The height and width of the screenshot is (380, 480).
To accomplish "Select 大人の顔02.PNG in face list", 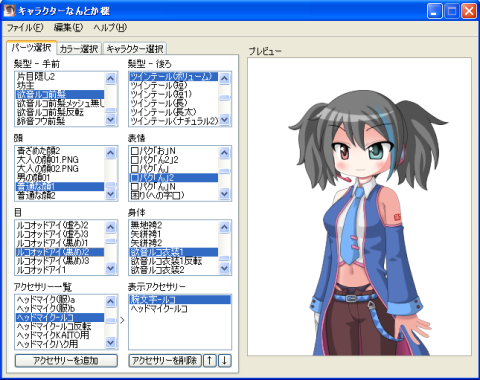I will click(60, 169).
